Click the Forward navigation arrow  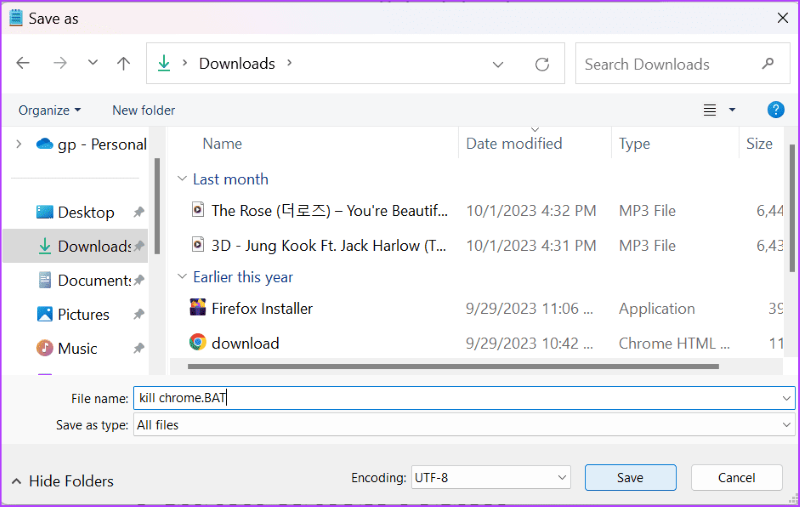60,63
